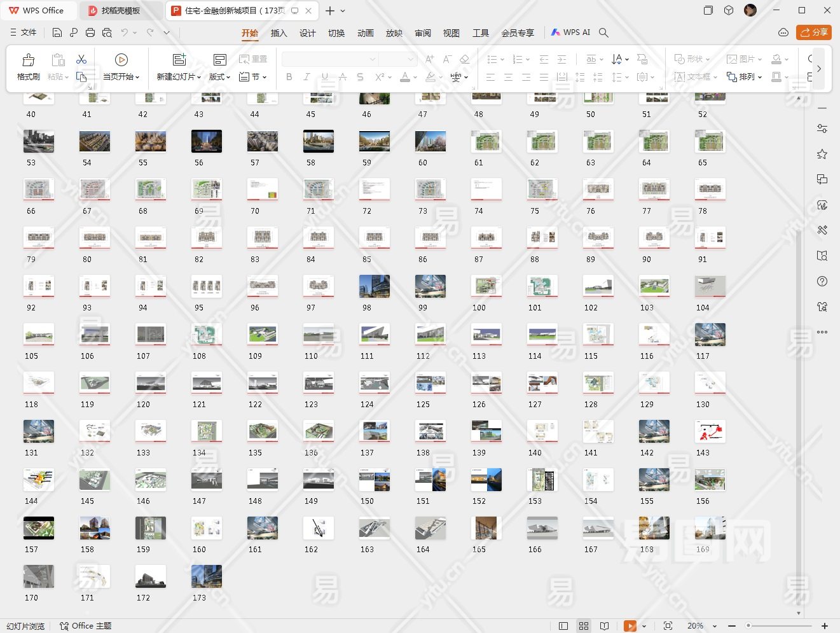Viewport: 840px width, 633px height.
Task: Open the 插入 ribbon tab
Action: click(x=279, y=33)
